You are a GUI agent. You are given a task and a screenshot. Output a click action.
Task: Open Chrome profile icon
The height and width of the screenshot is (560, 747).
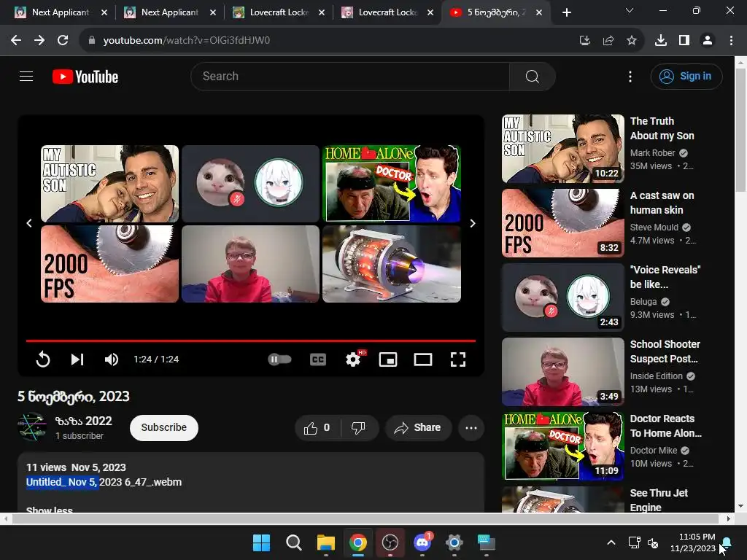click(x=708, y=41)
